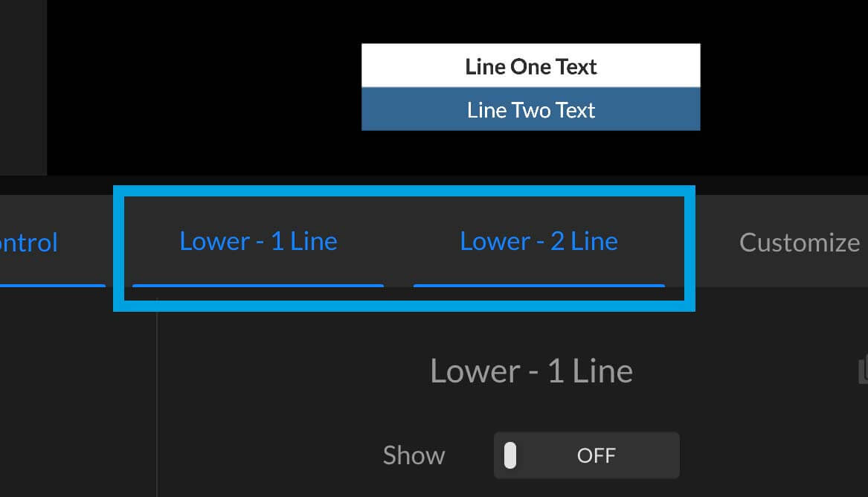Click the dark gray strip left of the preview
Image resolution: width=868 pixels, height=497 pixels.
point(23,88)
